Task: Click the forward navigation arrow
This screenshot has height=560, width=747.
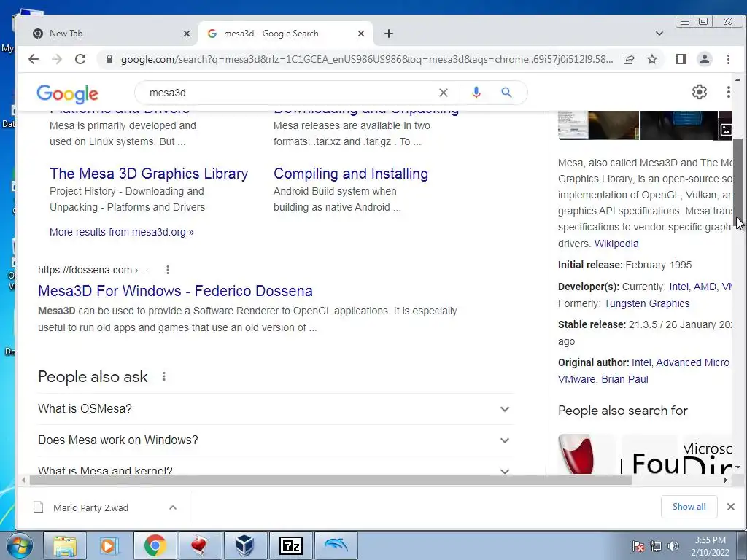Action: coord(57,59)
